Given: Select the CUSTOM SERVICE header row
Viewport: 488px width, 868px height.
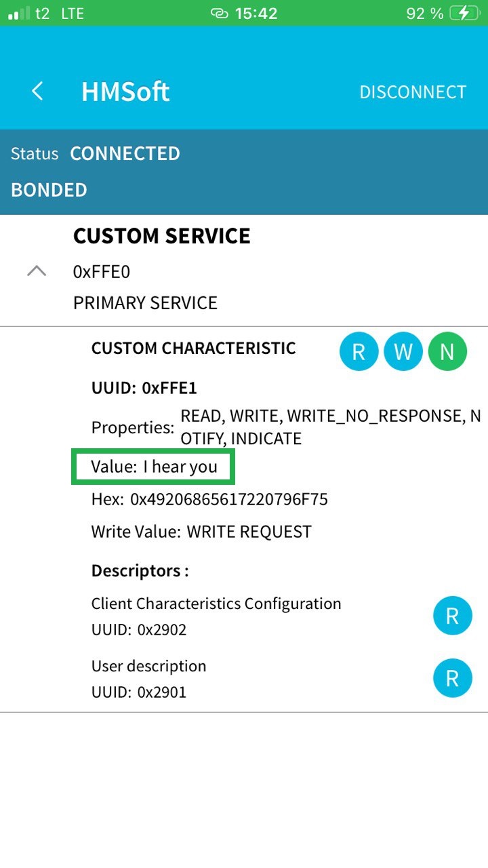Looking at the screenshot, I should tap(244, 271).
